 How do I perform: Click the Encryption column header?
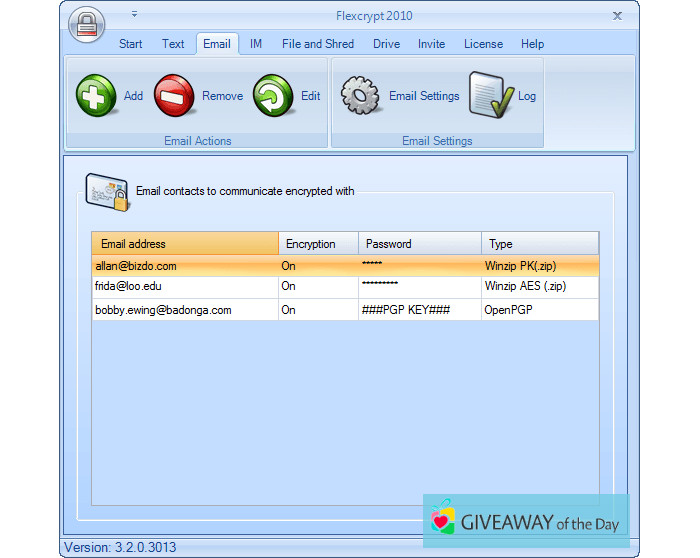(318, 244)
